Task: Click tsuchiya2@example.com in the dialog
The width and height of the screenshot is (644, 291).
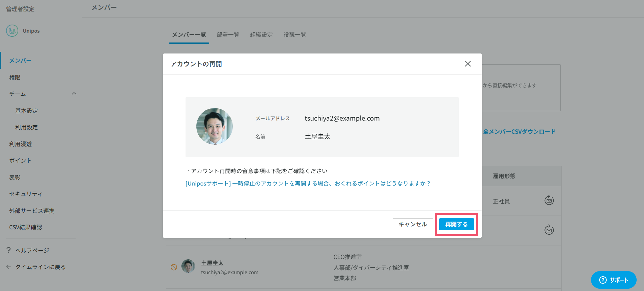Action: pos(342,118)
